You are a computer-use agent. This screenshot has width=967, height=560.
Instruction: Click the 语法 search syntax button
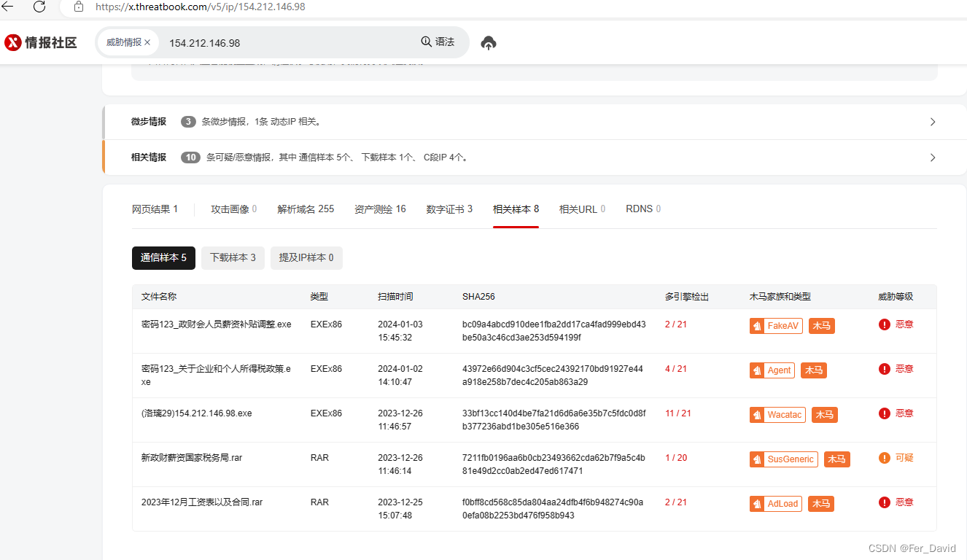[438, 42]
